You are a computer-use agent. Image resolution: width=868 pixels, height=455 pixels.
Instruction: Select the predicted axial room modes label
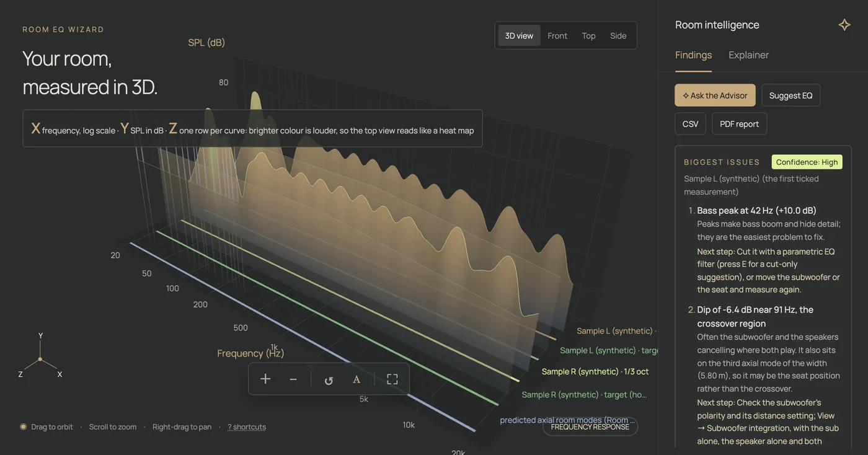pyautogui.click(x=567, y=420)
